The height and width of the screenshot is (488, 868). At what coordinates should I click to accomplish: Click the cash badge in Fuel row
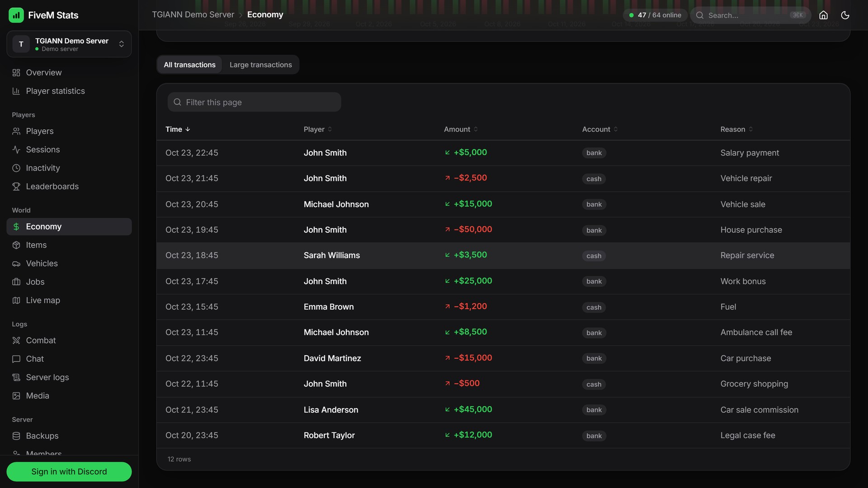pos(594,307)
